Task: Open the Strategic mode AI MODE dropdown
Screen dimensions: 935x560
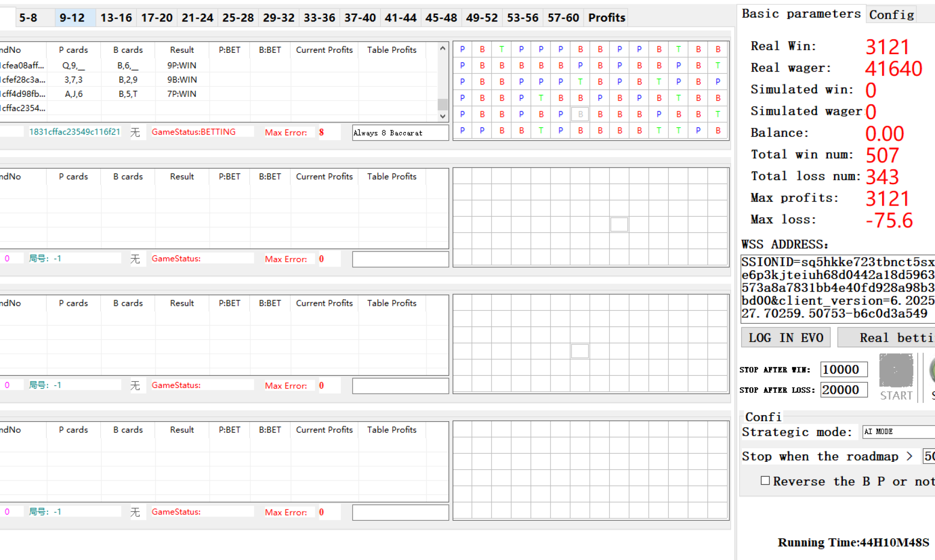Action: pyautogui.click(x=898, y=431)
